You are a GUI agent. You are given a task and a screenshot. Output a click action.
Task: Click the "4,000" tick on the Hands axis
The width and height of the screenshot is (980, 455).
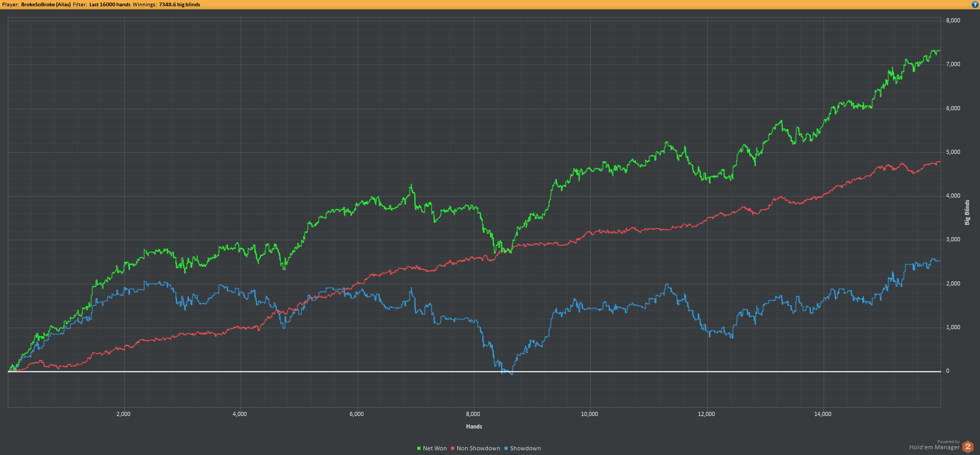240,414
